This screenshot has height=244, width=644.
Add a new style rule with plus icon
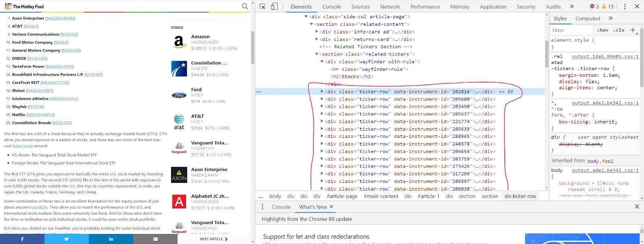pyautogui.click(x=632, y=30)
